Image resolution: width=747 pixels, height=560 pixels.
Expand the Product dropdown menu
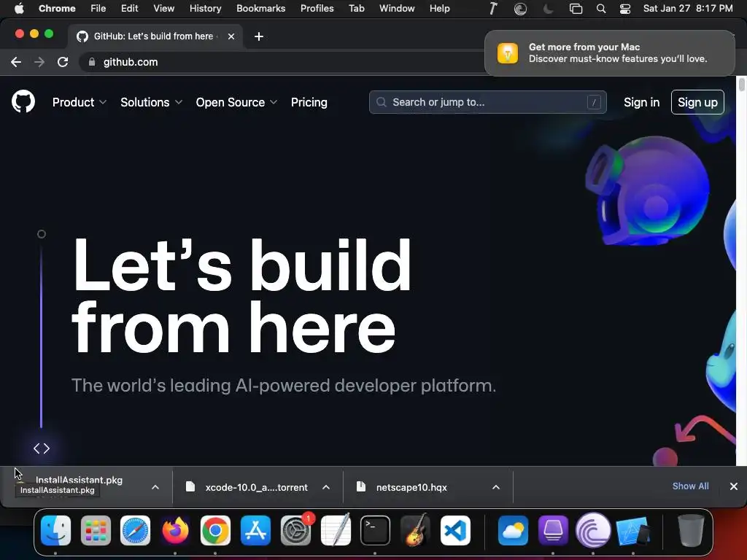point(79,102)
